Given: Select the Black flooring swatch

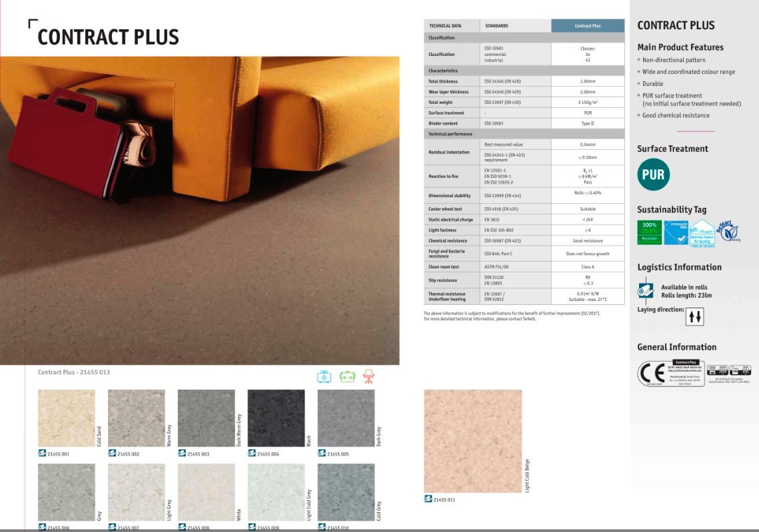Looking at the screenshot, I should point(277,418).
